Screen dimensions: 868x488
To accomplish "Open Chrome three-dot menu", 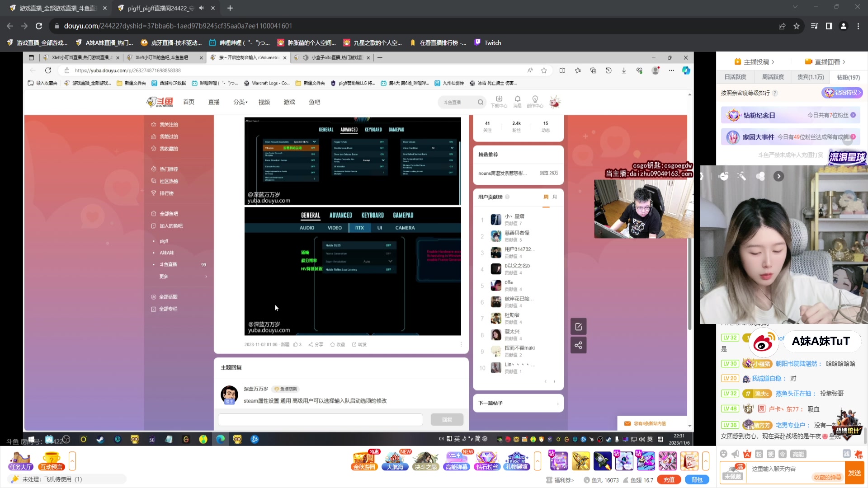I will (x=858, y=26).
